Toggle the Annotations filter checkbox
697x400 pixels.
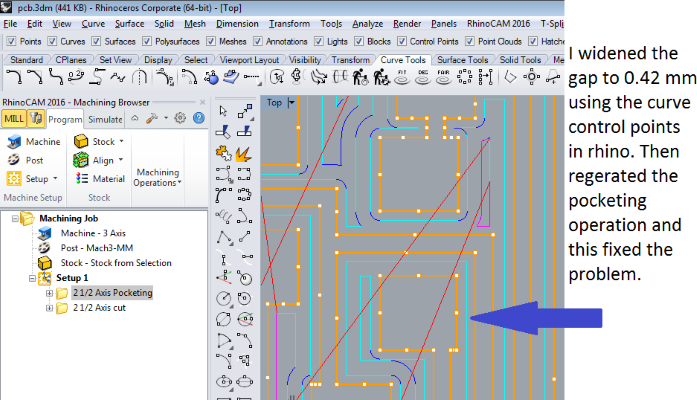[257, 41]
